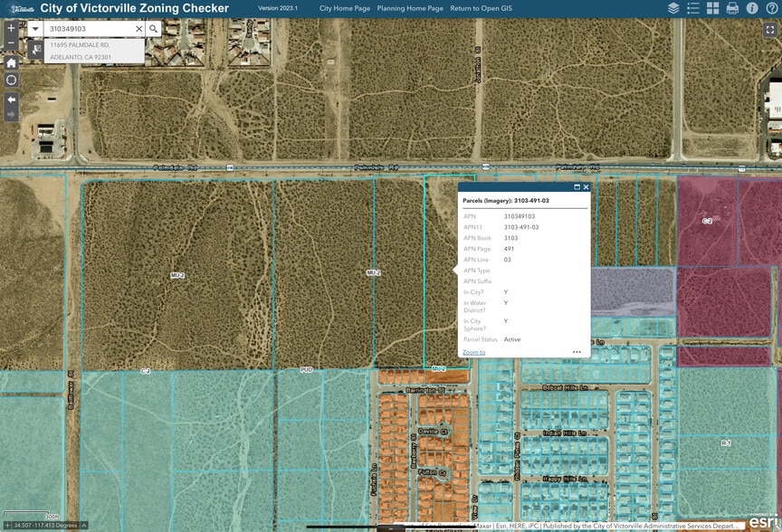Run the search with the magnifier button

point(153,28)
